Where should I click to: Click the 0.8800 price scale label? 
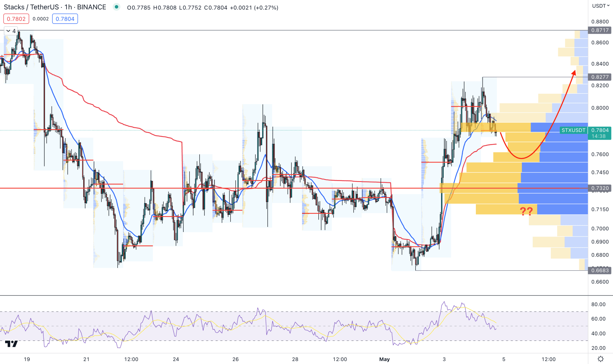[x=600, y=22]
